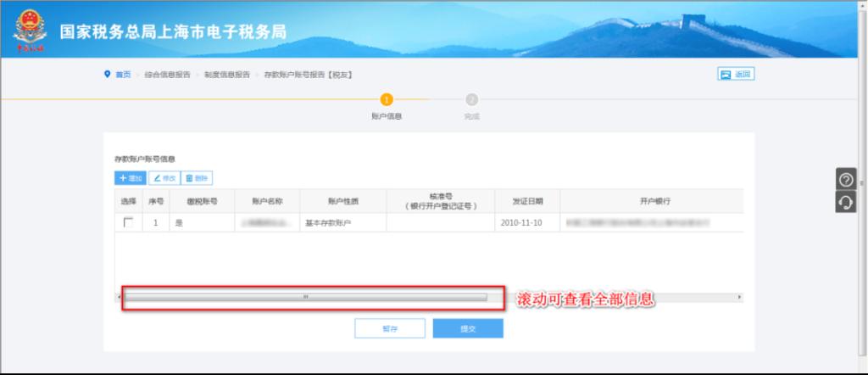868x375 pixels.
Task: Click the 提交 submit button
Action: [x=468, y=328]
